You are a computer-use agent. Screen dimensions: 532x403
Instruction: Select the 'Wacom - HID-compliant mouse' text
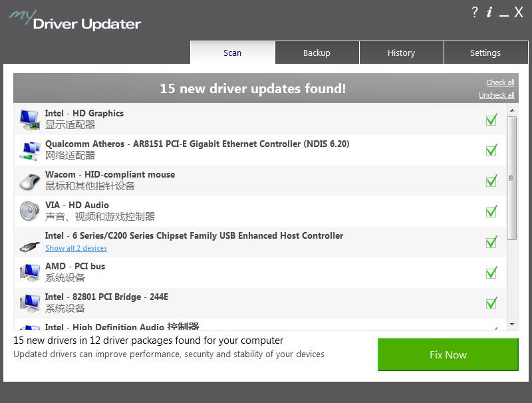pos(110,174)
